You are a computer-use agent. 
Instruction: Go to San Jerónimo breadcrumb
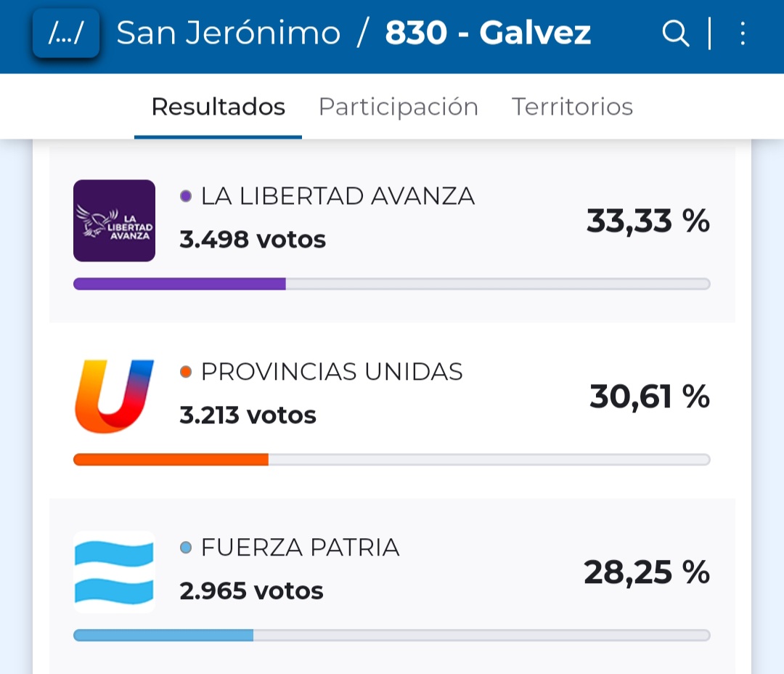coord(228,33)
